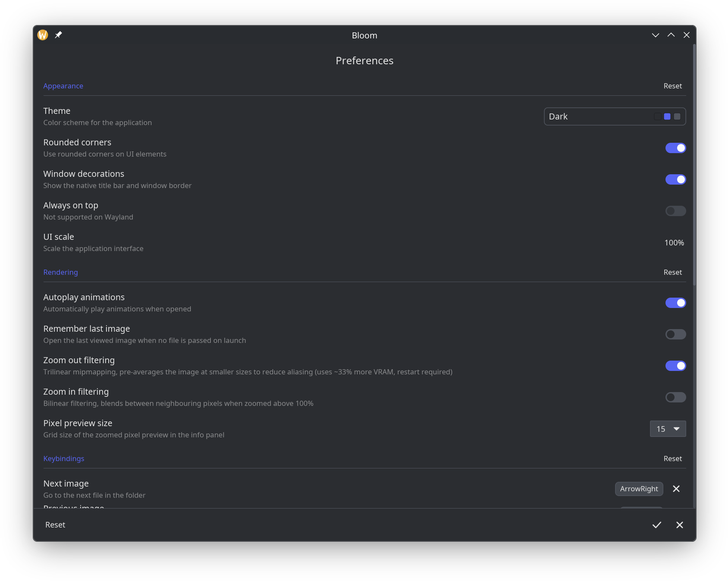Click the Appearance section heading
This screenshot has height=581, width=728.
click(63, 86)
